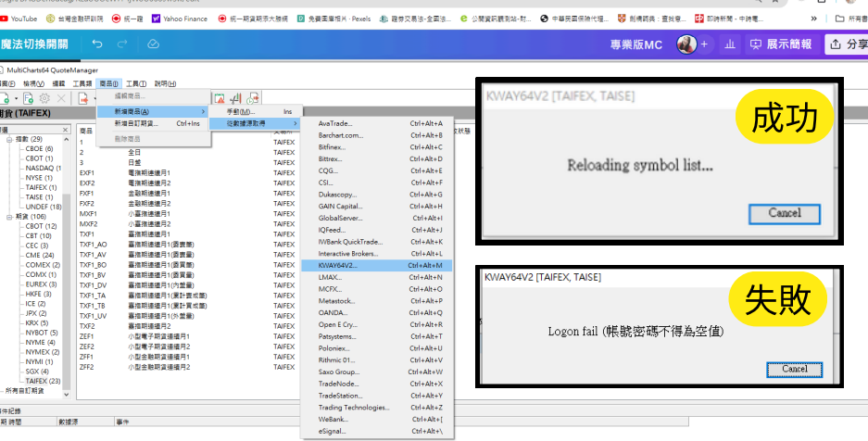The image size is (868, 441).
Task: Close the market tree panel with X
Action: (x=65, y=130)
